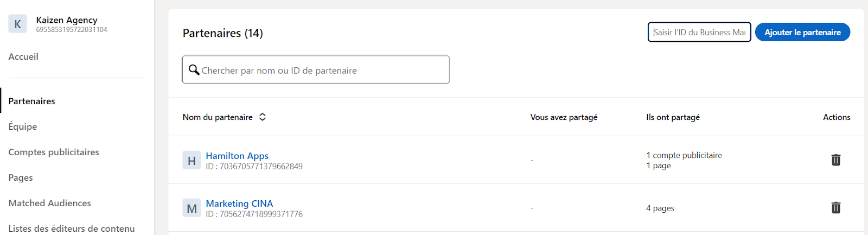868x235 pixels.
Task: Open Comptes publicitaires in sidebar
Action: [54, 152]
